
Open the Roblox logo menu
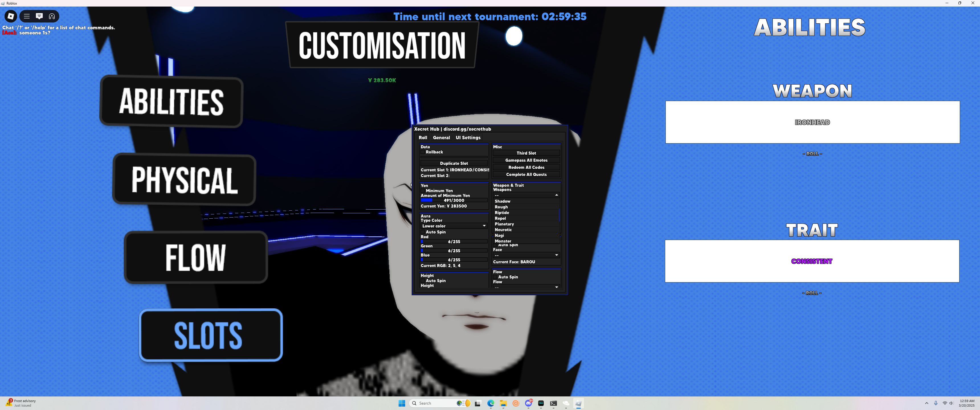11,16
